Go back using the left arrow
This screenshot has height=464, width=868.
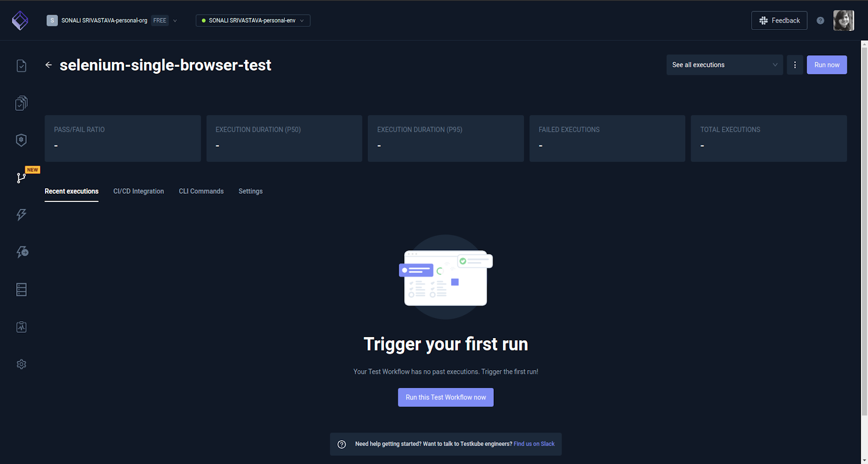[48, 65]
